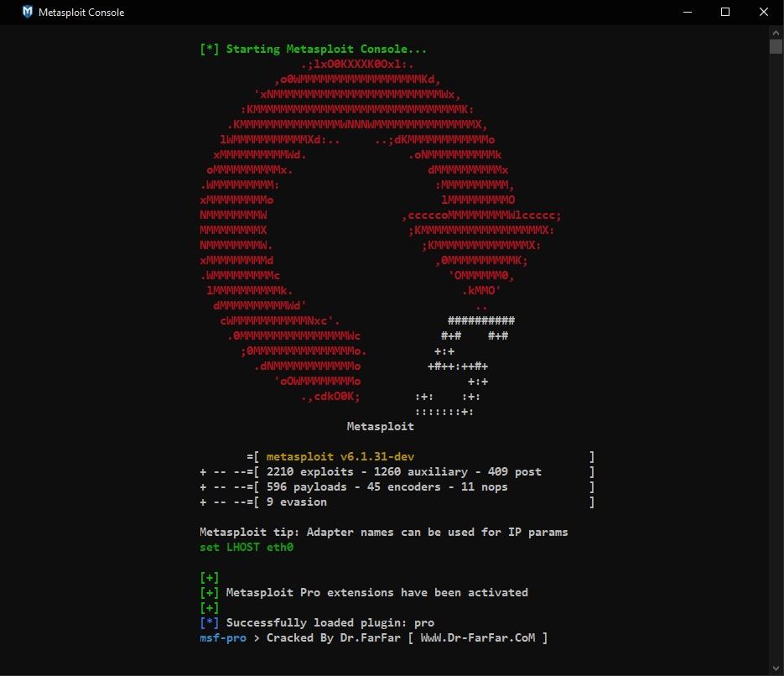The height and width of the screenshot is (676, 784).
Task: Click the Metasploit shield icon in title bar
Action: (x=28, y=12)
